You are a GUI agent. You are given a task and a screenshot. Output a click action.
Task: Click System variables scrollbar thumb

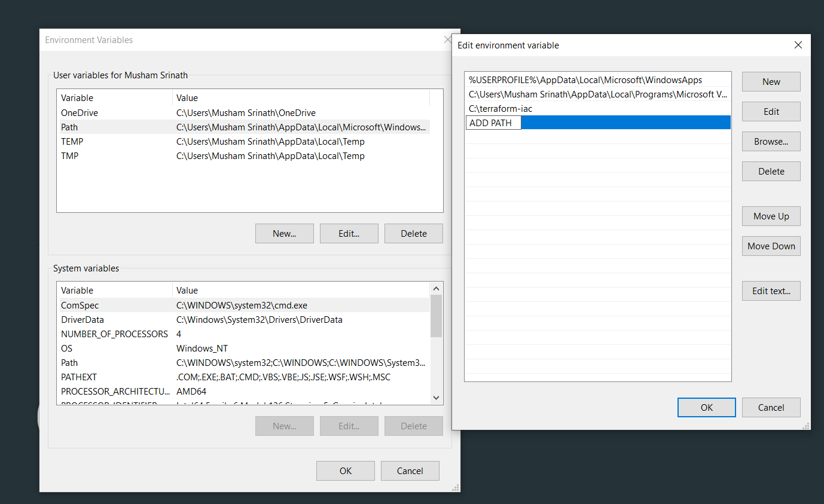tap(436, 316)
